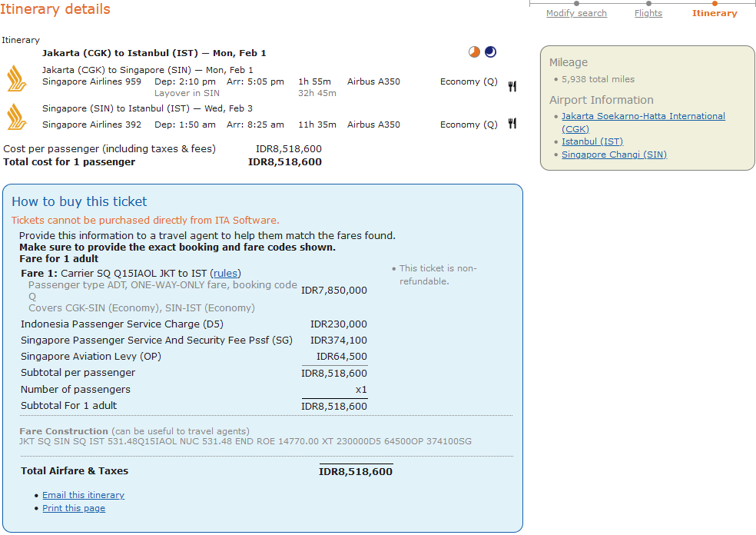Click the '32h 45m' layover duration
Image resolution: width=756 pixels, height=535 pixels.
click(317, 93)
